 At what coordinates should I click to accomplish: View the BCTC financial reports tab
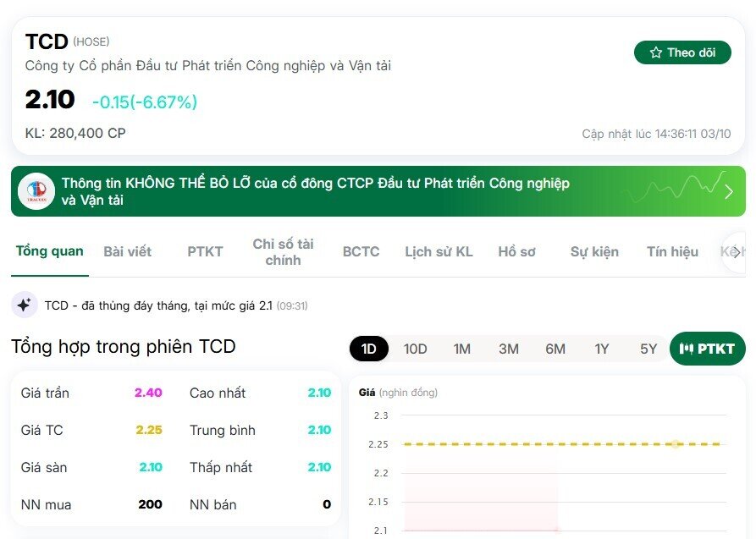click(x=361, y=251)
